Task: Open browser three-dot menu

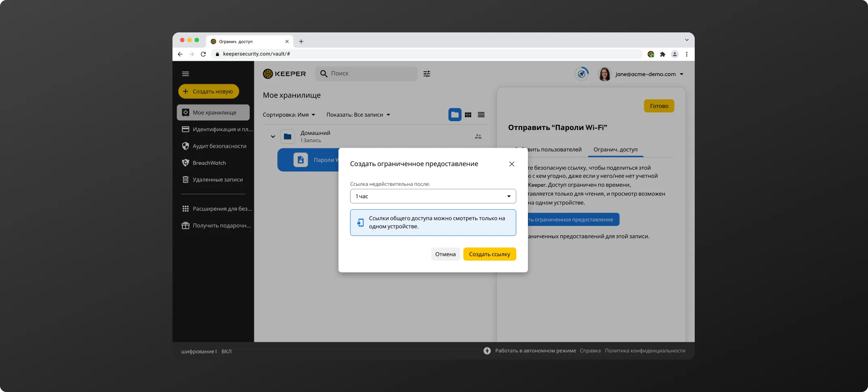Action: point(687,54)
